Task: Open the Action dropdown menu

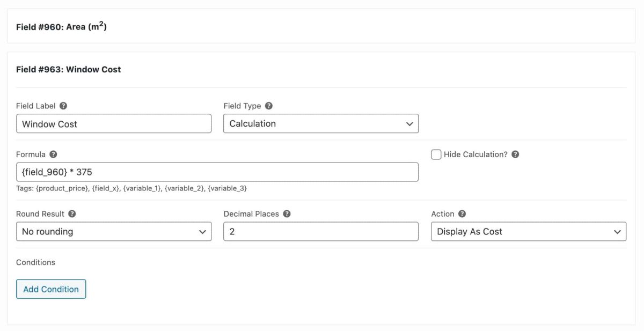Action: (x=529, y=232)
